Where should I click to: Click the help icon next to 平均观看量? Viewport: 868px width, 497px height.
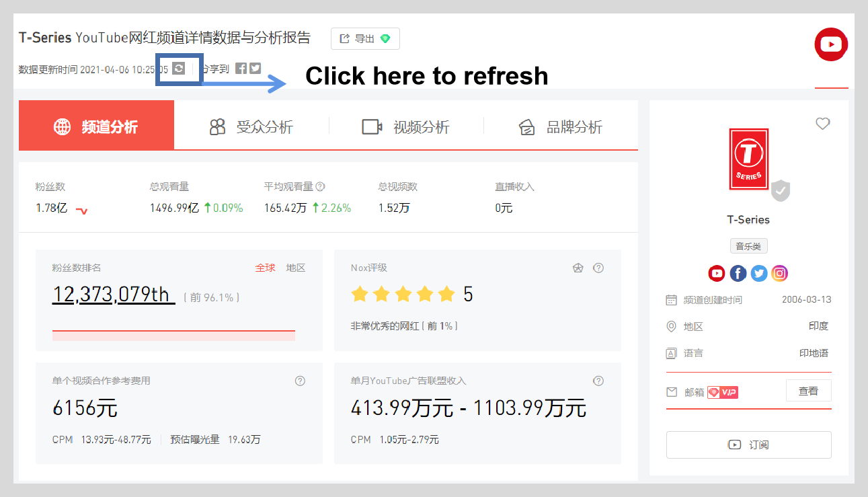tap(321, 186)
